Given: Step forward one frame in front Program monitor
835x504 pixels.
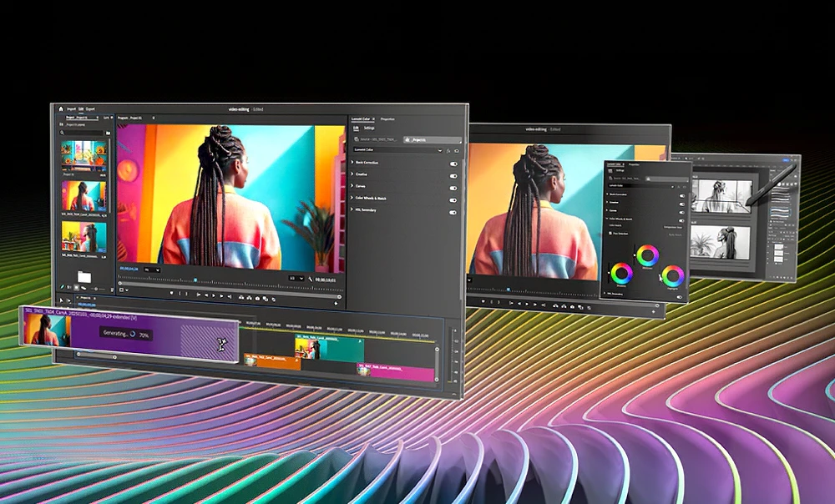Looking at the screenshot, I should (x=221, y=296).
